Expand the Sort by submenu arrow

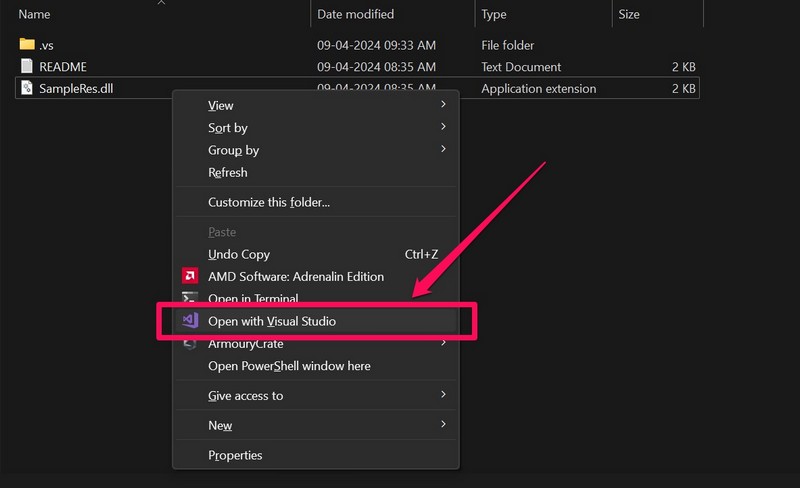tap(443, 127)
